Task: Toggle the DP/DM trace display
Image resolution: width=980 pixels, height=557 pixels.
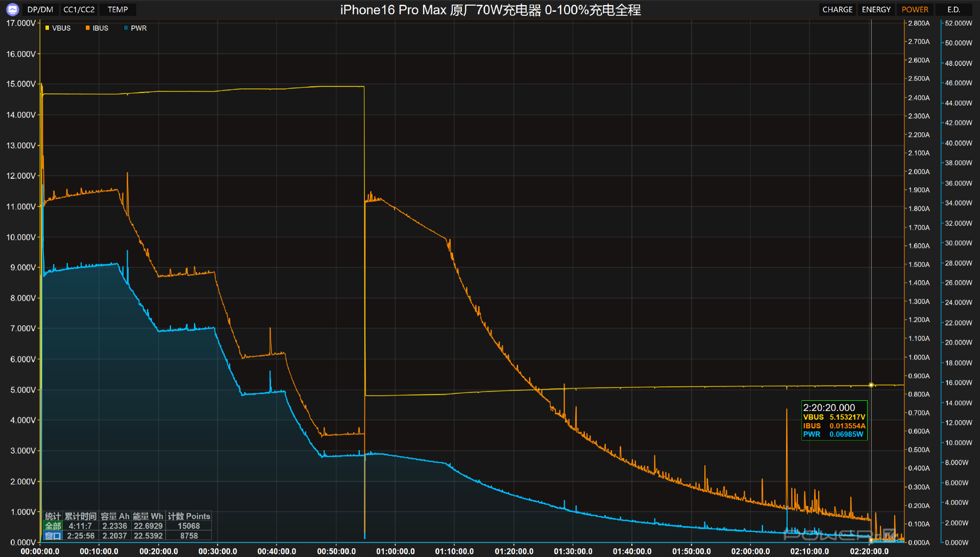Action: [40, 10]
